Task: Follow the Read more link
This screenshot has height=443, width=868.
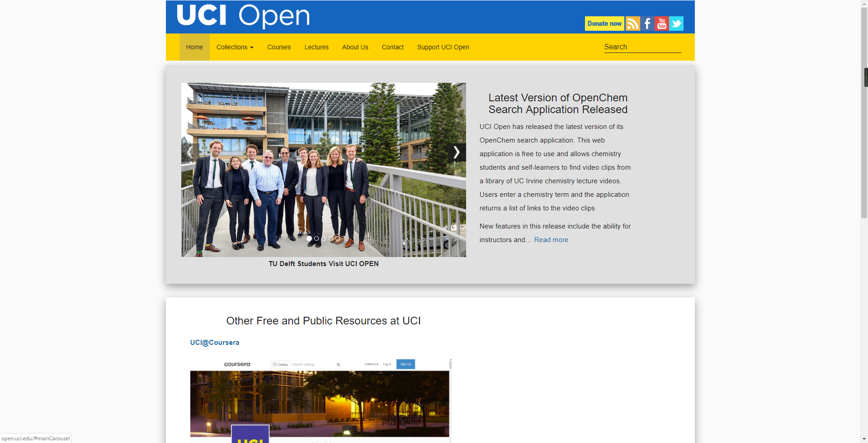Action: (x=551, y=240)
